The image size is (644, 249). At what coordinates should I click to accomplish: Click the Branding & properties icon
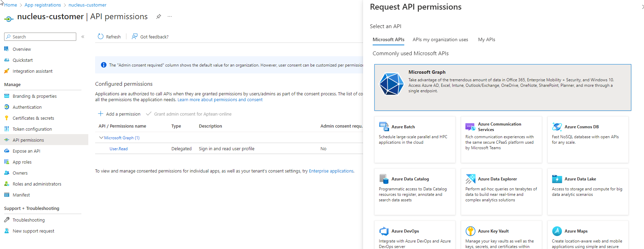click(x=7, y=96)
